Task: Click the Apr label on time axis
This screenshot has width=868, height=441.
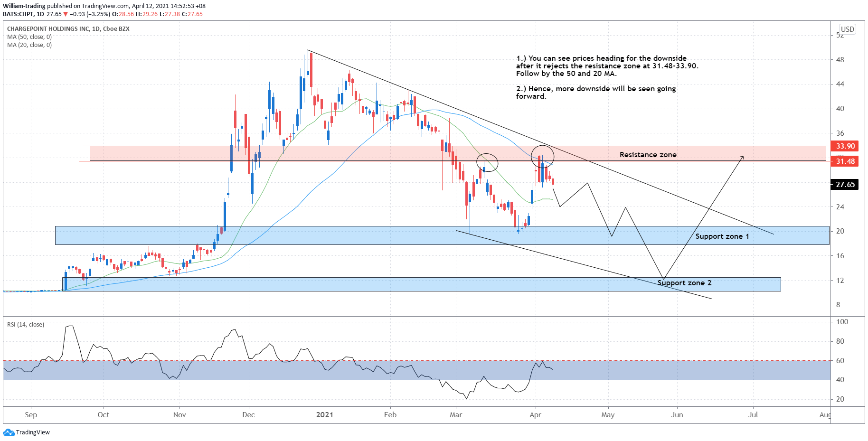Action: (x=535, y=415)
